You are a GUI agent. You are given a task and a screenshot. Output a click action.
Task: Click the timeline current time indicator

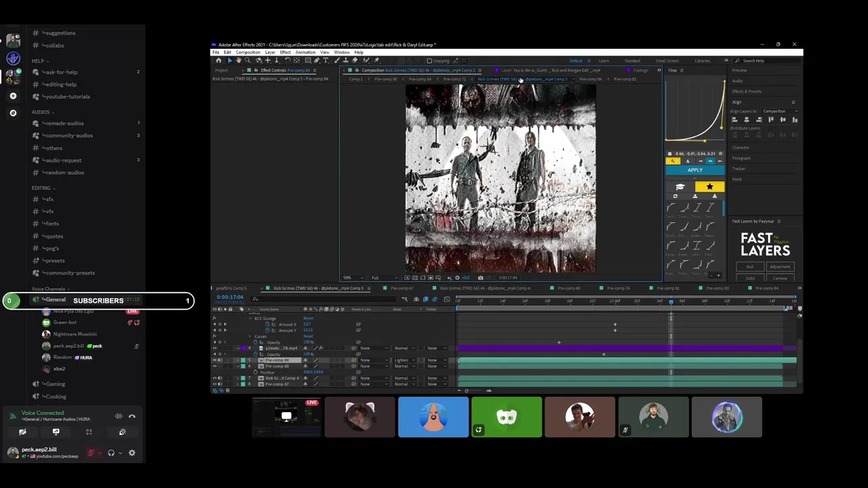click(x=671, y=302)
